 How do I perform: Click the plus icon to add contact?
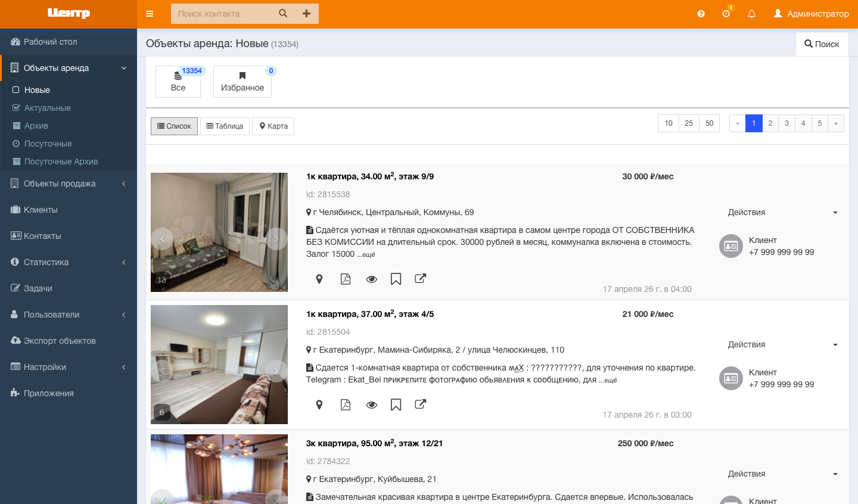click(x=306, y=14)
